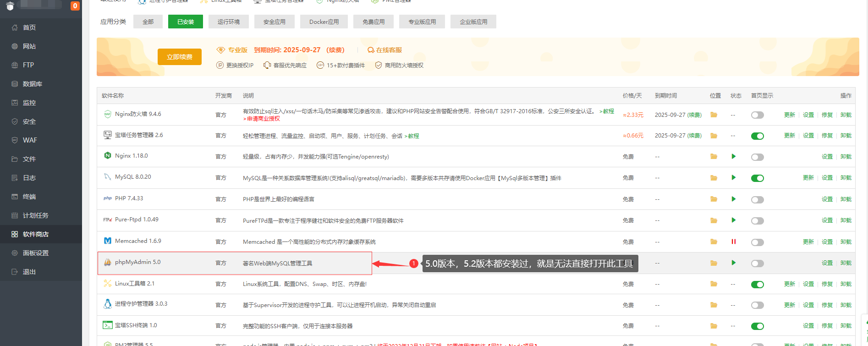Click 卸载 for Memcached 1.6.9
The image size is (868, 346).
pyautogui.click(x=846, y=242)
